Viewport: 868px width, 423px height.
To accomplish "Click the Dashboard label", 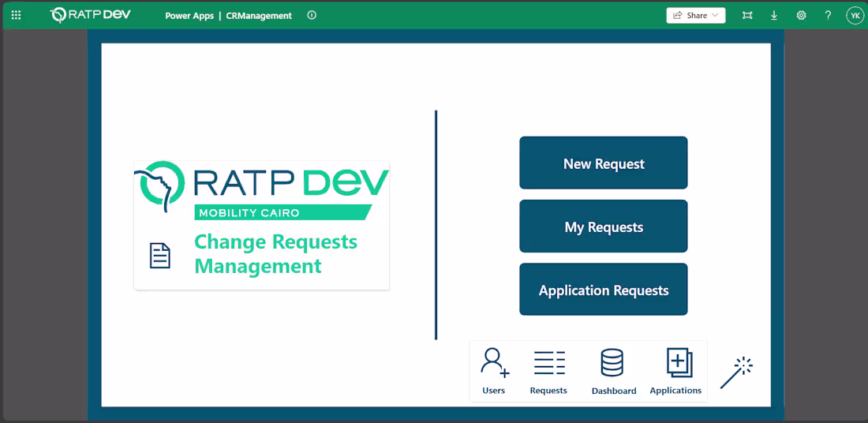I will pyautogui.click(x=614, y=391).
